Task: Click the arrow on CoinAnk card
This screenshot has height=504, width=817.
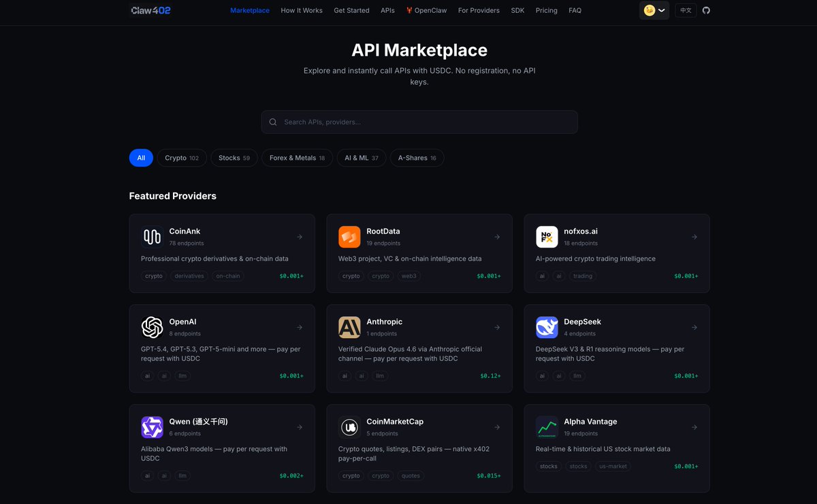Action: [x=300, y=237]
